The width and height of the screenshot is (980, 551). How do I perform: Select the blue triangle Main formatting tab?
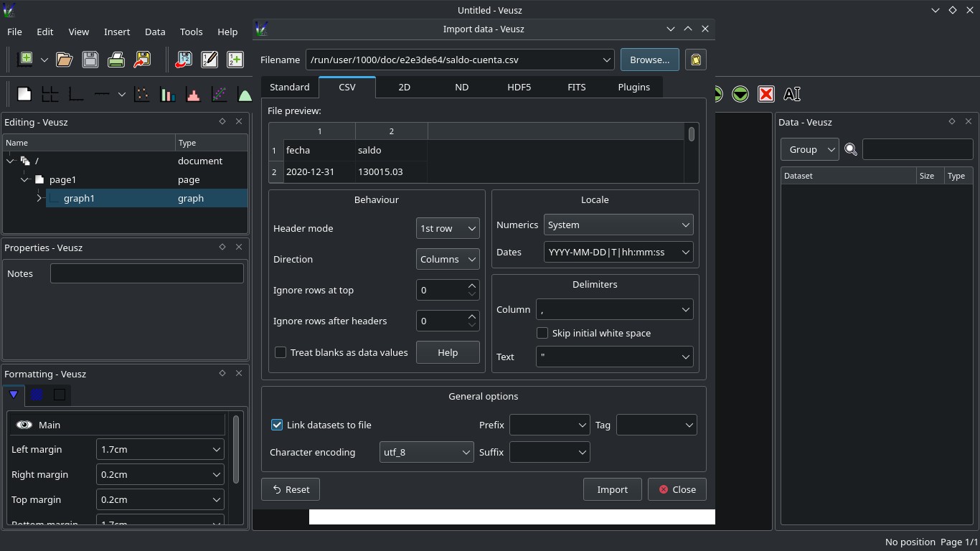coord(14,394)
